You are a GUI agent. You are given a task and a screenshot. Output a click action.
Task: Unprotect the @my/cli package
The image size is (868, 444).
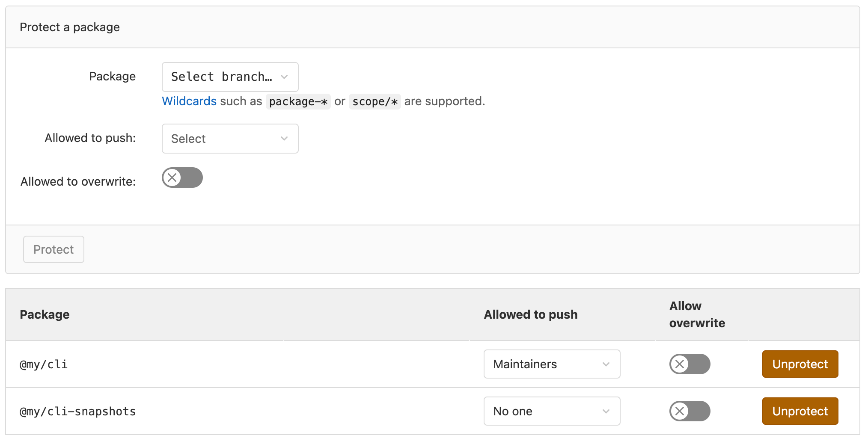point(800,364)
